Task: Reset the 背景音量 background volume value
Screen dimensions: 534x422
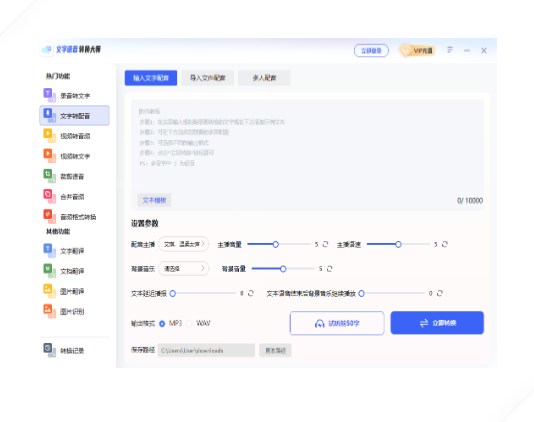Action: (x=329, y=269)
